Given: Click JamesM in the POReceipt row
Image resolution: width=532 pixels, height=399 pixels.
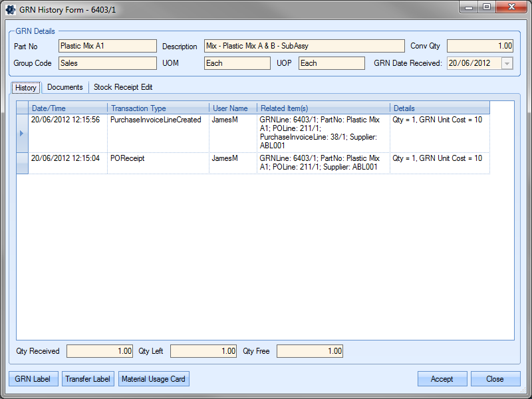Looking at the screenshot, I should pos(233,164).
